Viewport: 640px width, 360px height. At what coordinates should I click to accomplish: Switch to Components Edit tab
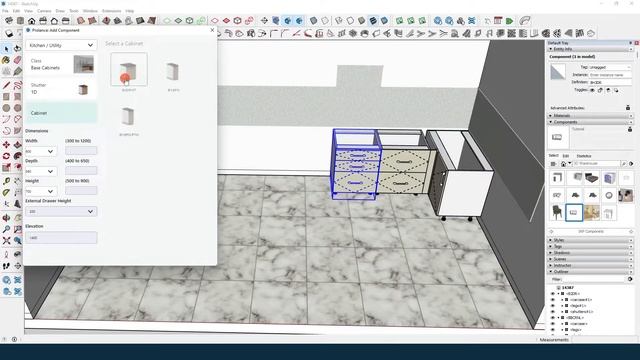(x=566, y=156)
